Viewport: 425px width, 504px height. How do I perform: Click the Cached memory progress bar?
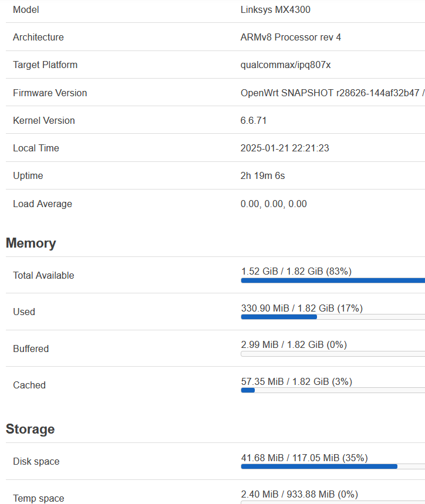333,390
